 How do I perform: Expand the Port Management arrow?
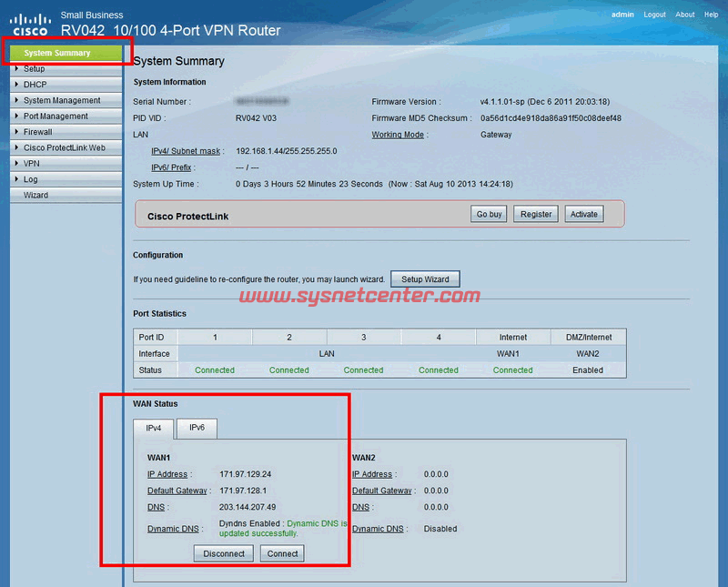16,116
